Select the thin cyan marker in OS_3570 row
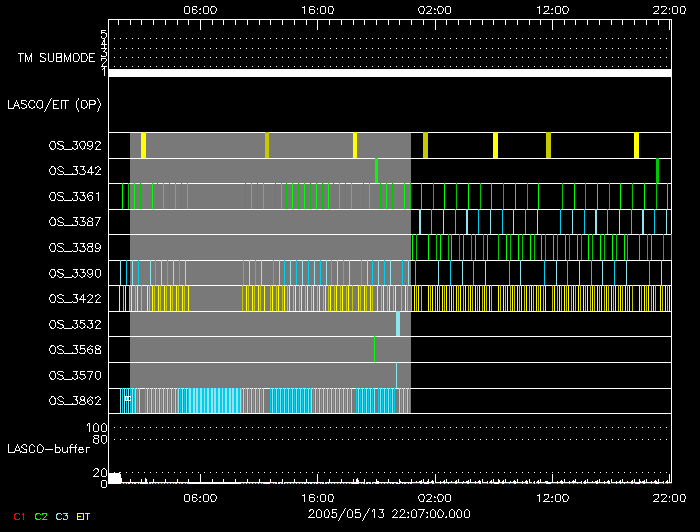The width and height of the screenshot is (700, 532). (396, 375)
